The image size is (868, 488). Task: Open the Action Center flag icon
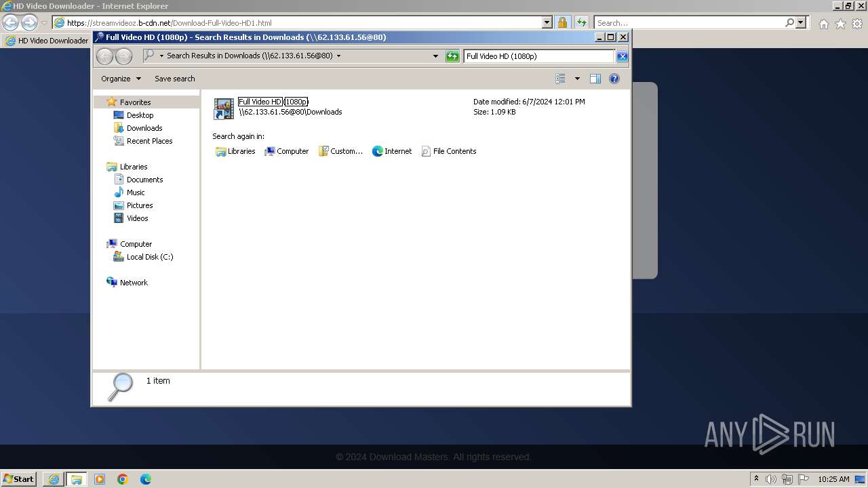[x=804, y=479]
